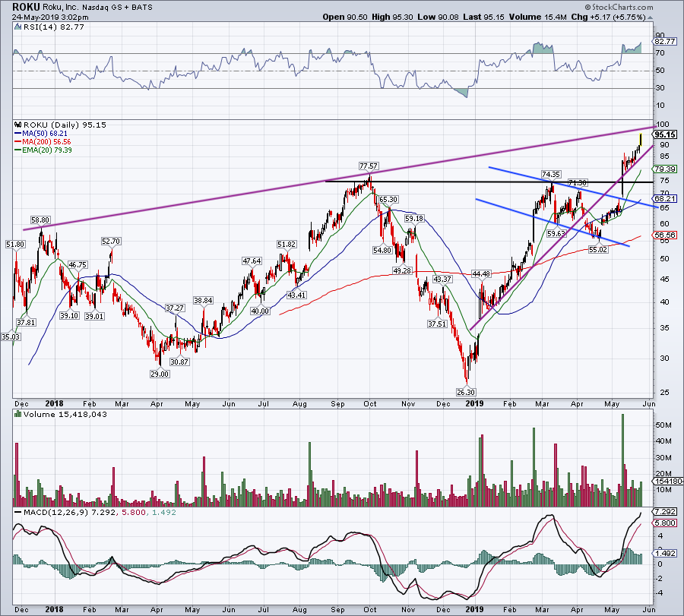Click the Oct label under the price chart
This screenshot has width=684, height=616.
370,403
